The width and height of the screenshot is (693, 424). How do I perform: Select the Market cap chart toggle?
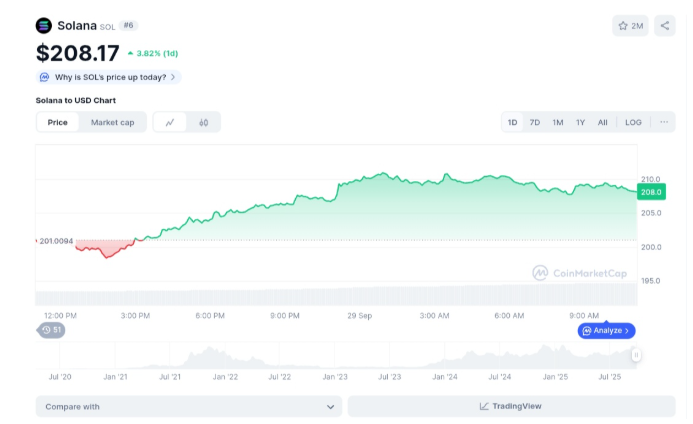(x=112, y=122)
